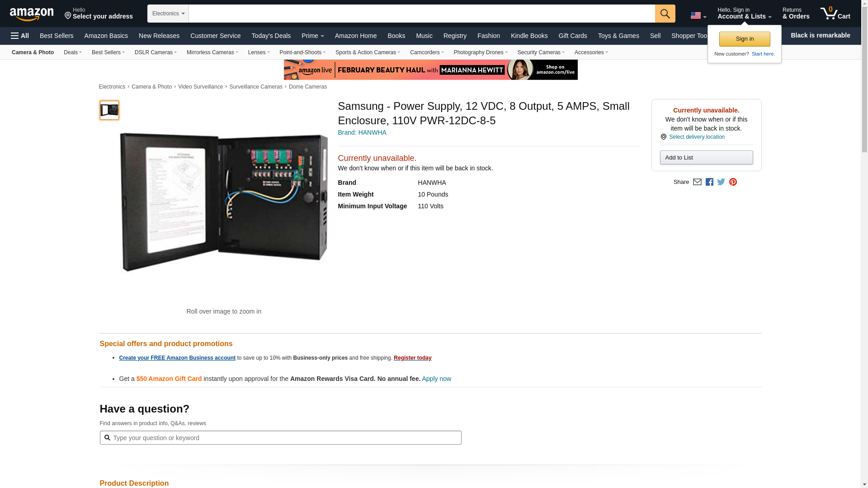Share product on Twitter icon
The width and height of the screenshot is (868, 488).
721,182
